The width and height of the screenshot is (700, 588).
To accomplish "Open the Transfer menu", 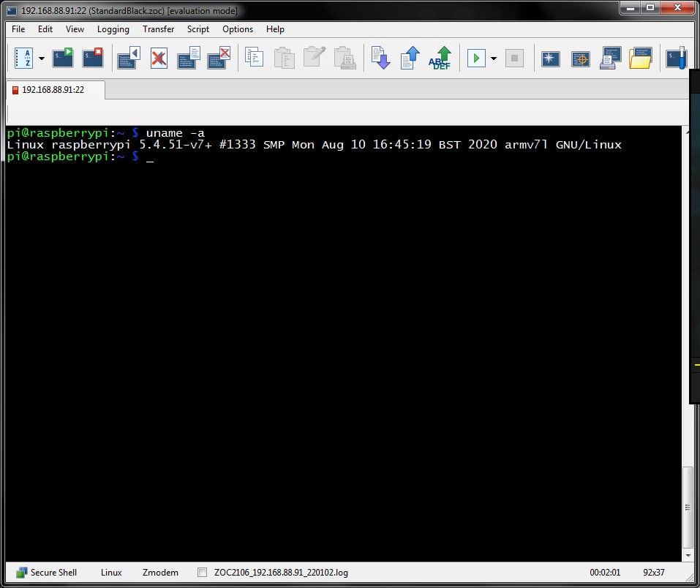I will (x=158, y=29).
